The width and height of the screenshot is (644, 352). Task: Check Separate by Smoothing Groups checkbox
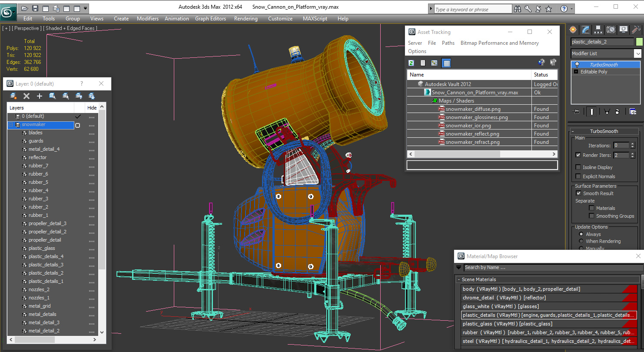pos(591,216)
